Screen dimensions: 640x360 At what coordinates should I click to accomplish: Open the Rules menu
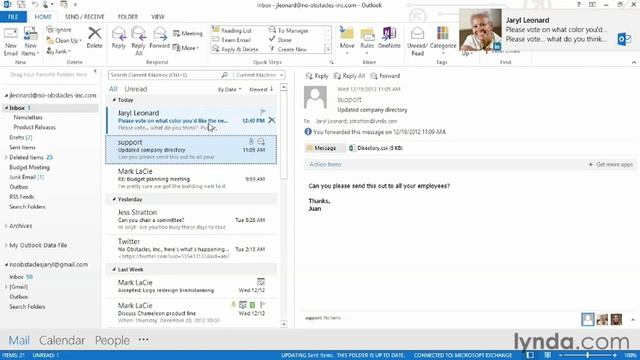367,41
